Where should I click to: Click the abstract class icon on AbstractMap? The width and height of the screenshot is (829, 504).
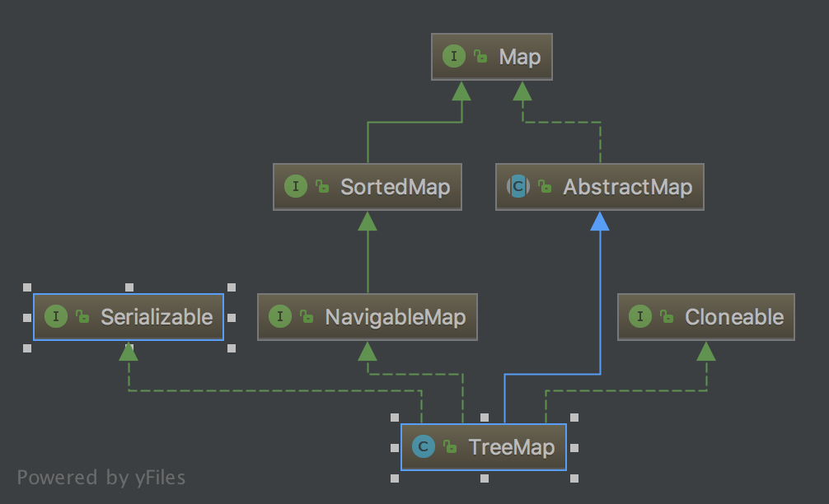518,186
